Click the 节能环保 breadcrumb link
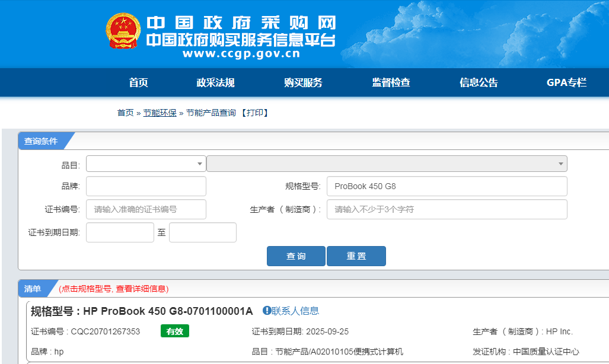Image resolution: width=609 pixels, height=364 pixels. [160, 113]
